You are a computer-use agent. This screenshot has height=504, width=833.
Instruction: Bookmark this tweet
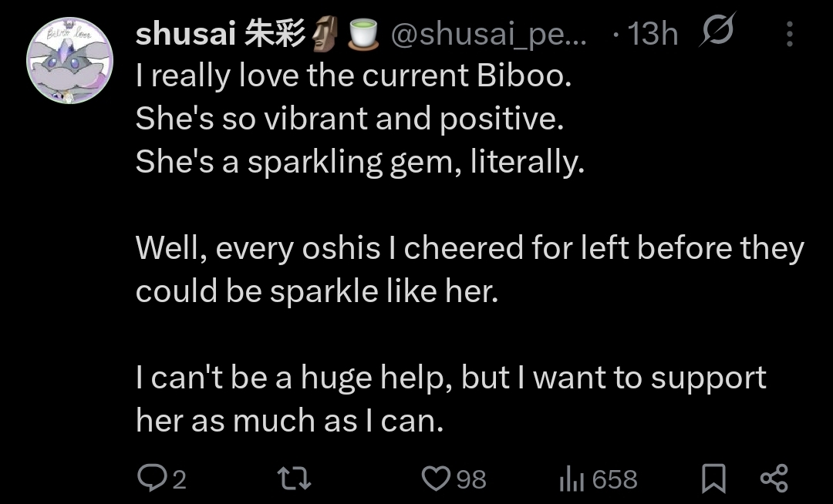[x=714, y=479]
